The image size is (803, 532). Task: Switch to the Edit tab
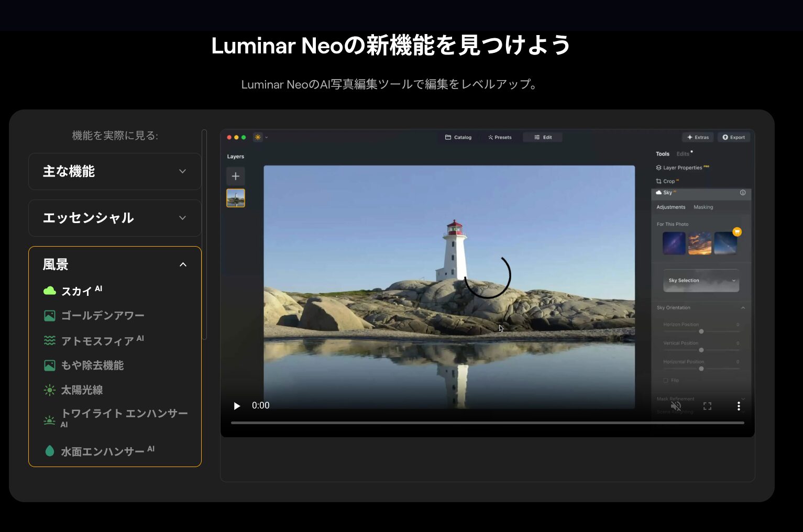(x=543, y=137)
